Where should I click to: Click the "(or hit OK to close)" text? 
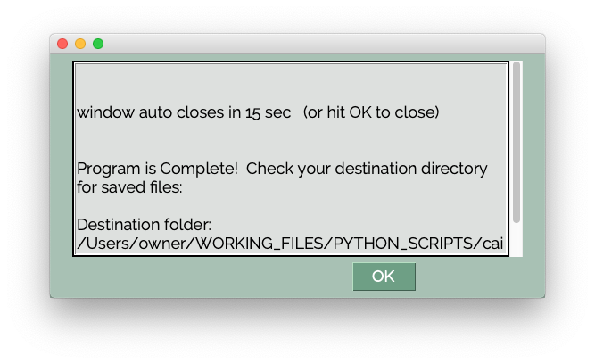pyautogui.click(x=371, y=112)
